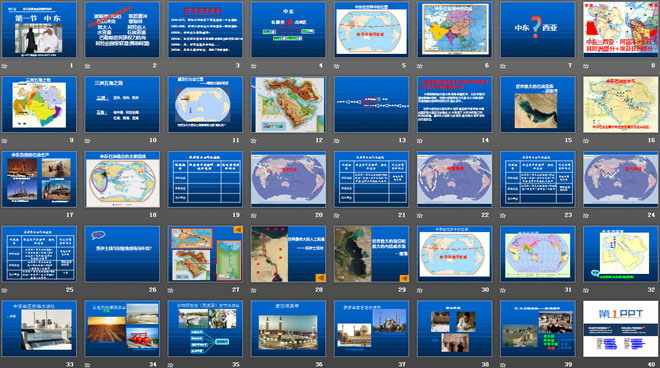Click the animation star under slide 35

pyautogui.click(x=170, y=365)
